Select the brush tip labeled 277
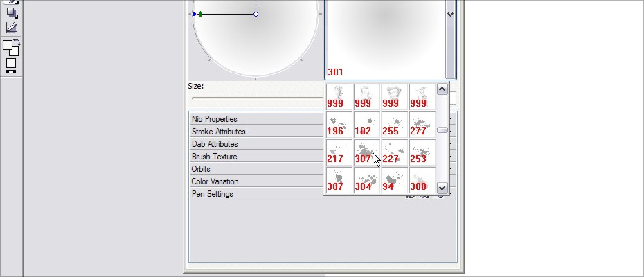 pos(422,125)
